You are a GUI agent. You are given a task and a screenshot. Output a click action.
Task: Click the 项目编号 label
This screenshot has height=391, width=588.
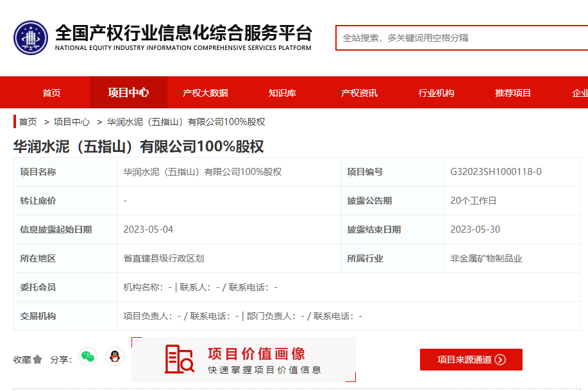tap(365, 172)
